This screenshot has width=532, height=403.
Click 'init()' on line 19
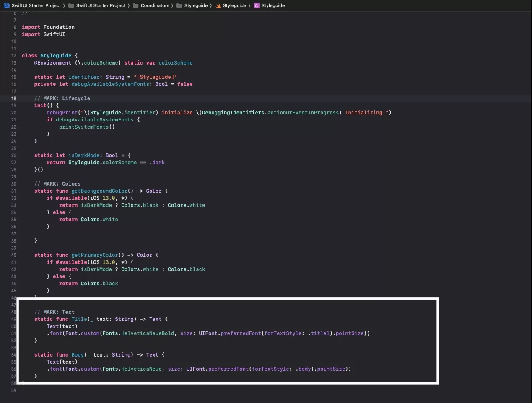[x=44, y=106]
